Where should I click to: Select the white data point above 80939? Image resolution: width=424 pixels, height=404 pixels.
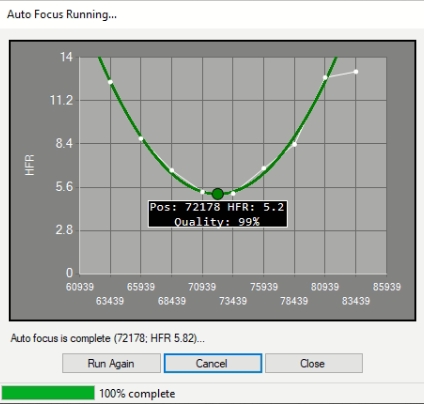click(x=325, y=78)
